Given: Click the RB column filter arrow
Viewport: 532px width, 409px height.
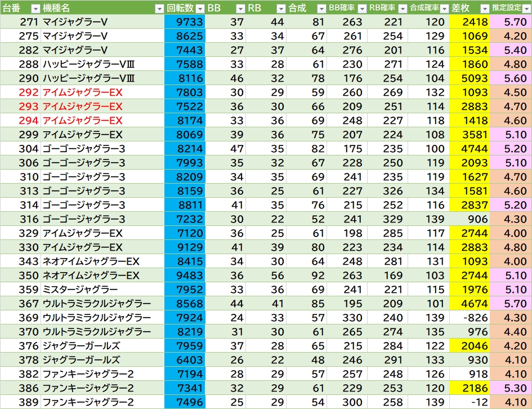Looking at the screenshot, I should pos(281,8).
